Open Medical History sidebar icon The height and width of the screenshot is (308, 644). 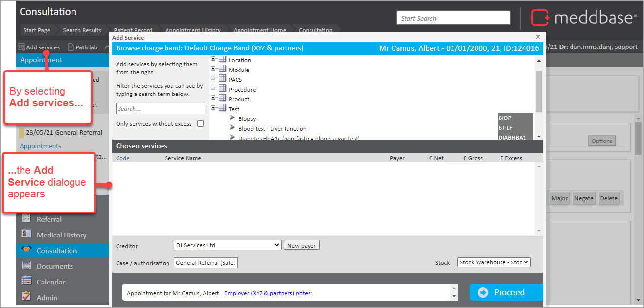26,235
